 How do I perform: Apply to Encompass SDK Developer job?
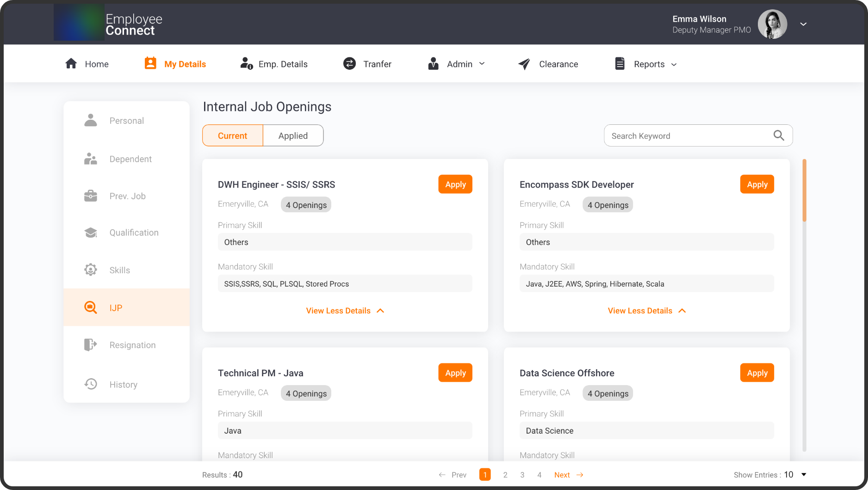coord(757,184)
